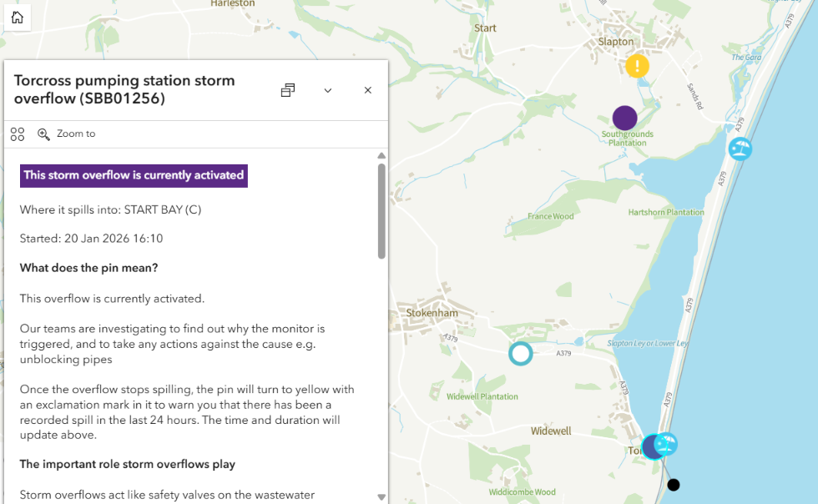Screen dimensions: 818x504
Task: Click the Zoom to button
Action: [x=67, y=134]
